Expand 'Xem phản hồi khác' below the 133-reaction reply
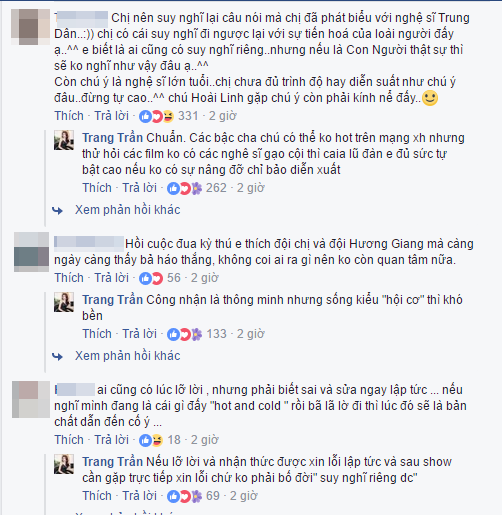Screen dimensions: 502x515 tap(127, 356)
